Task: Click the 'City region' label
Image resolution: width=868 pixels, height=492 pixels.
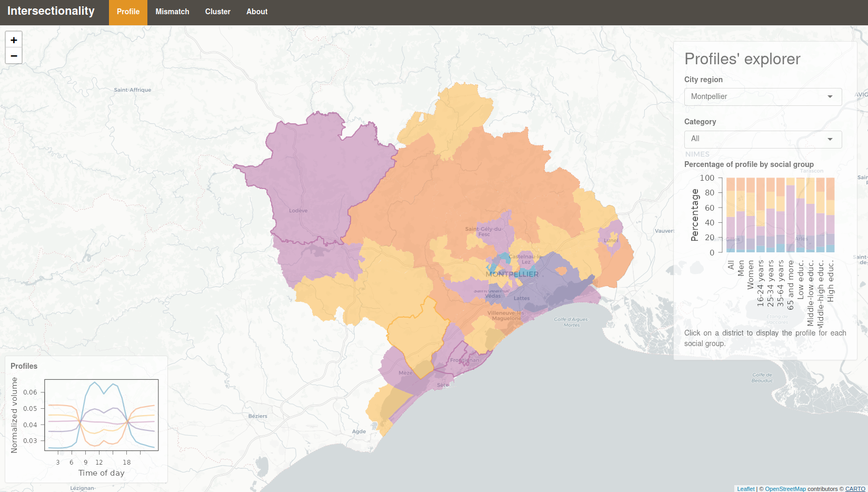Action: coord(703,80)
